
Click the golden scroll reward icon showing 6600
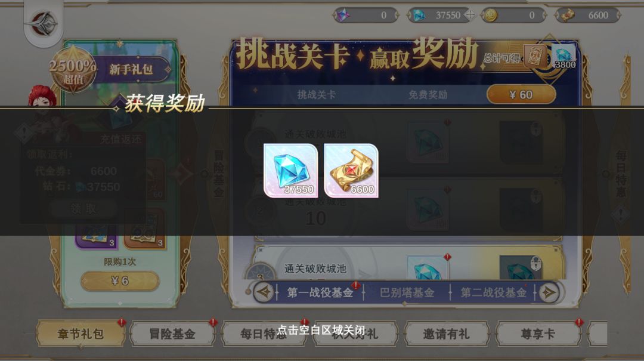tap(351, 171)
